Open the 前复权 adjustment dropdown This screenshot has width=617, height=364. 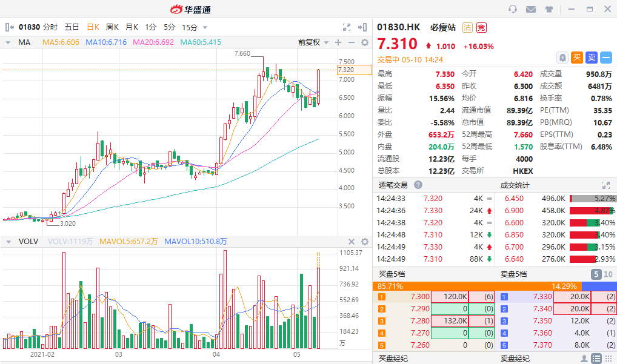pyautogui.click(x=313, y=42)
